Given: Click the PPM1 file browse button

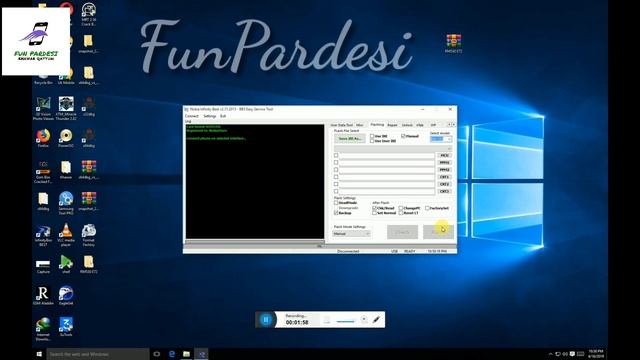Looking at the screenshot, I should 444,162.
